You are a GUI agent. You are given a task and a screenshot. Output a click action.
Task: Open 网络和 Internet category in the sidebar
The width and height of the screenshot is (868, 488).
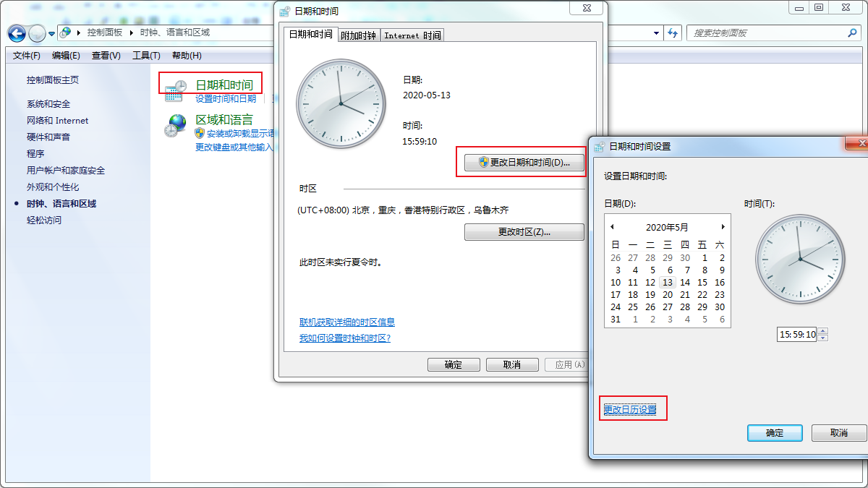tap(58, 121)
